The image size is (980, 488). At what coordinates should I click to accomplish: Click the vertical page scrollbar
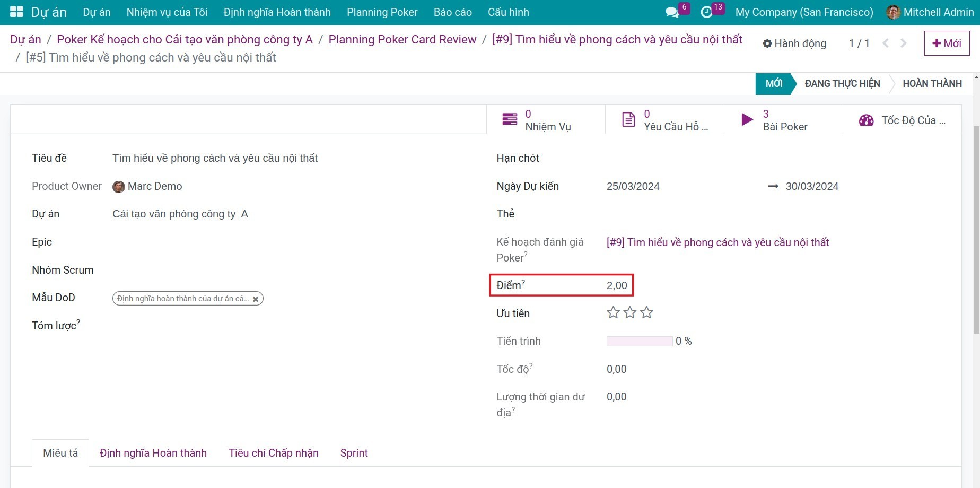(976, 230)
